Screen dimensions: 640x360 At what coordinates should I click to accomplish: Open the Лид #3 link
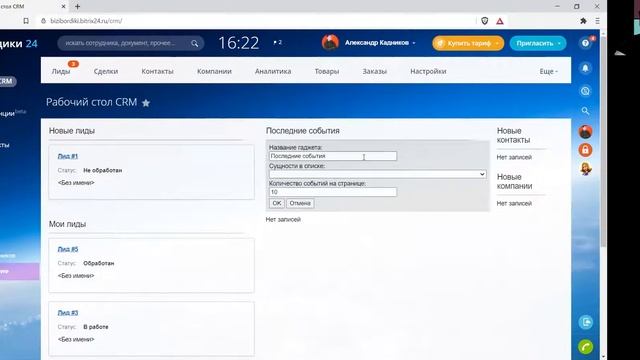pyautogui.click(x=68, y=313)
